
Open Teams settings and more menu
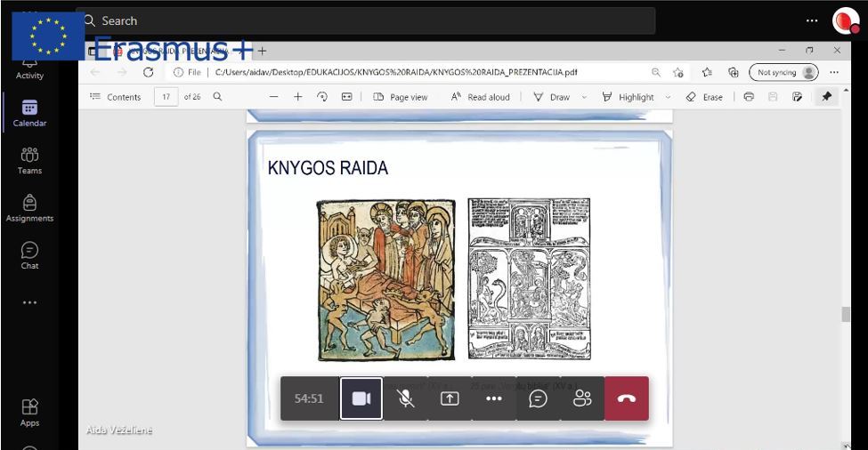click(x=812, y=21)
